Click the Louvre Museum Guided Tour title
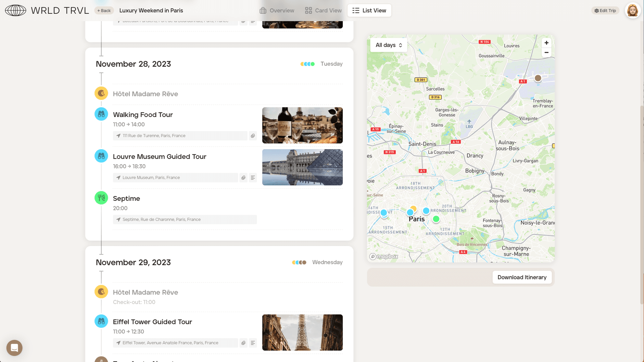The image size is (644, 362). coord(160,156)
